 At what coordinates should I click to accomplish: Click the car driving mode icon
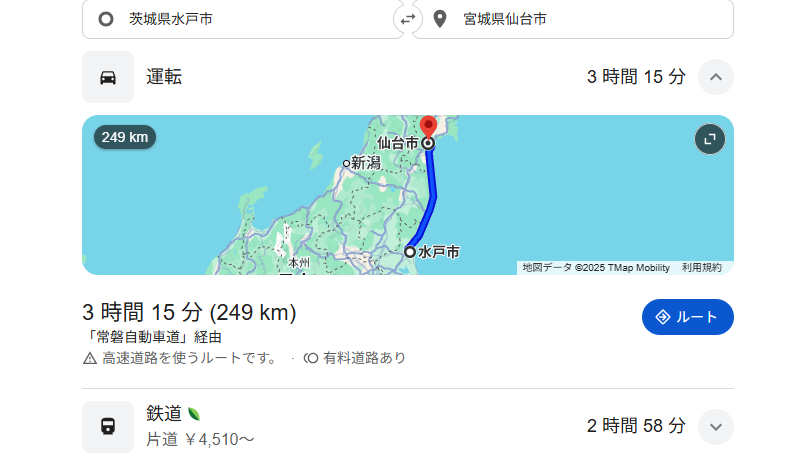point(108,77)
